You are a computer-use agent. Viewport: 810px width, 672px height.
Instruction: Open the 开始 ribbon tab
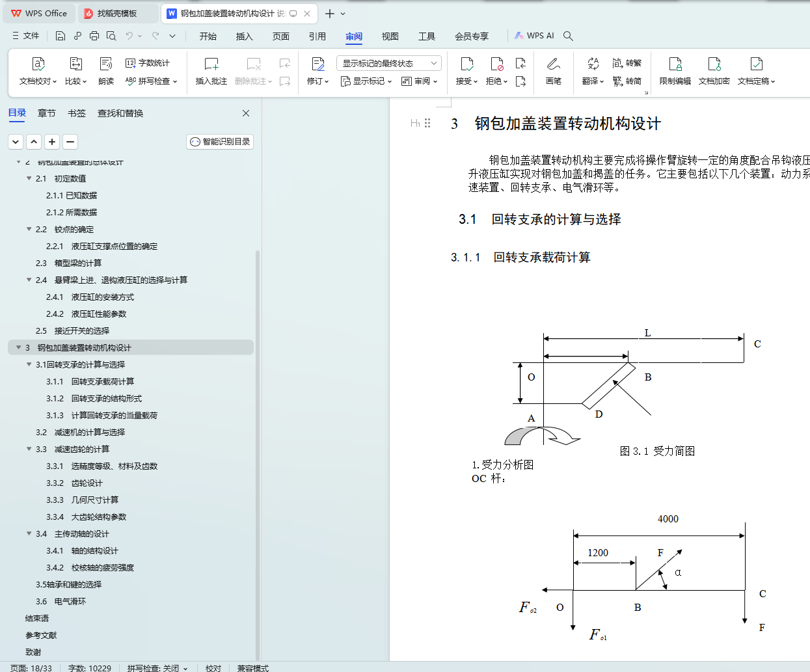click(x=208, y=36)
